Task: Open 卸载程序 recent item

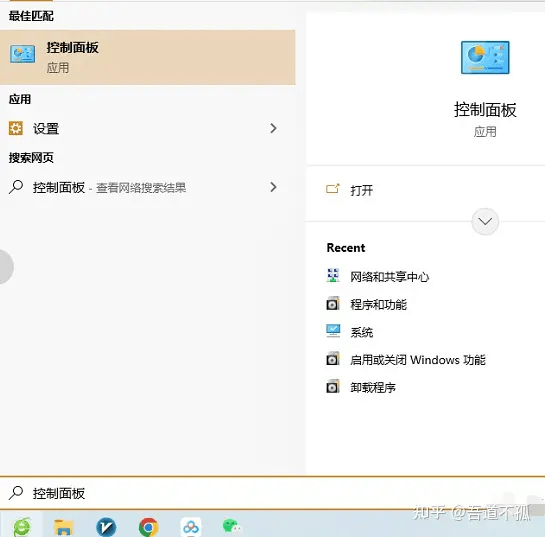Action: [373, 387]
